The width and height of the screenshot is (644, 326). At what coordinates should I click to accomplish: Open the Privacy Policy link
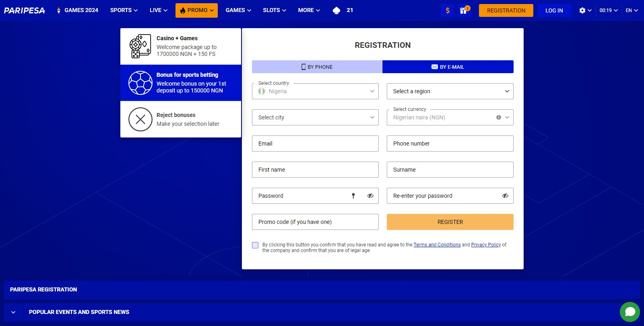click(x=486, y=245)
